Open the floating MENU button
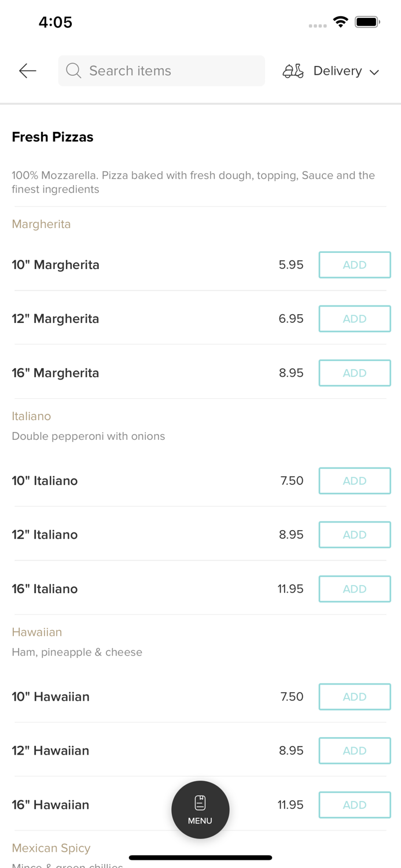The width and height of the screenshot is (401, 868). [200, 810]
